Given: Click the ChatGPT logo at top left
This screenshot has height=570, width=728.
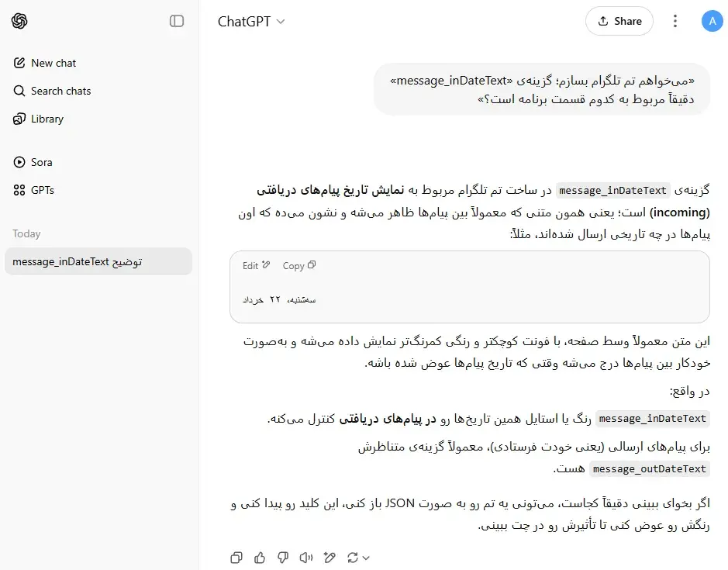Looking at the screenshot, I should click(19, 21).
